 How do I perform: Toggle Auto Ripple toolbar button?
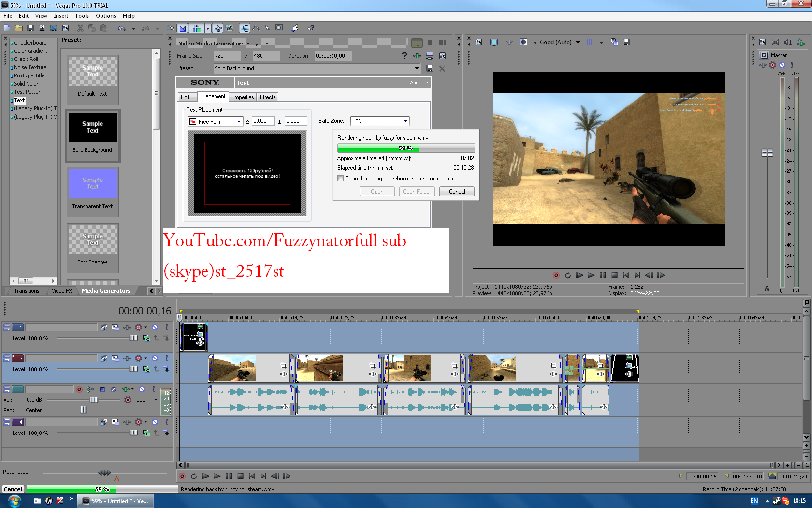pos(196,28)
